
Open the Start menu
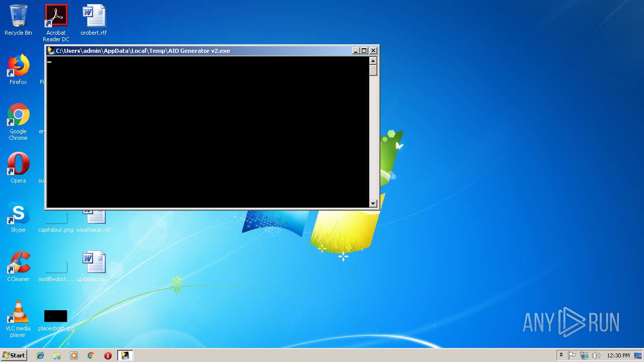coord(14,355)
